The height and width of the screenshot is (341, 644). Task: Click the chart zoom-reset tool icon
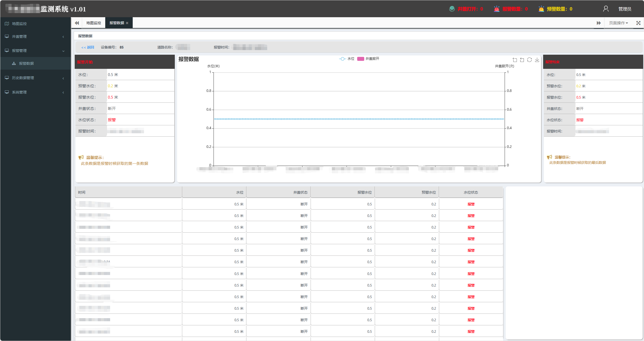click(522, 60)
